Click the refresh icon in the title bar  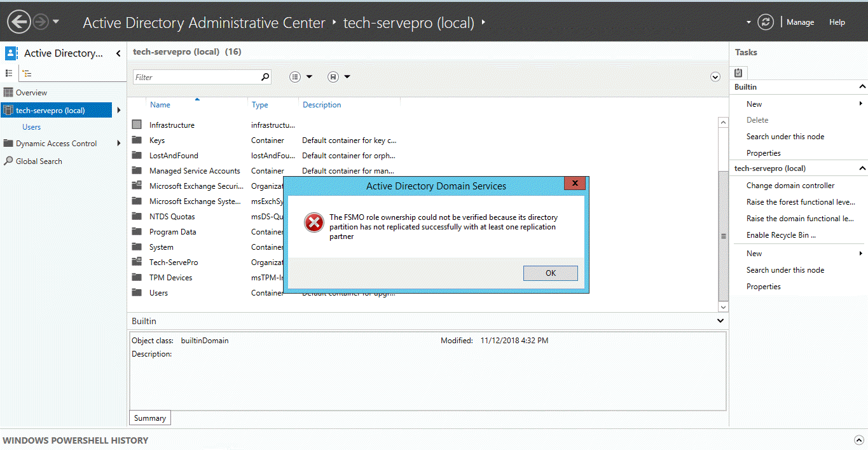(x=766, y=21)
